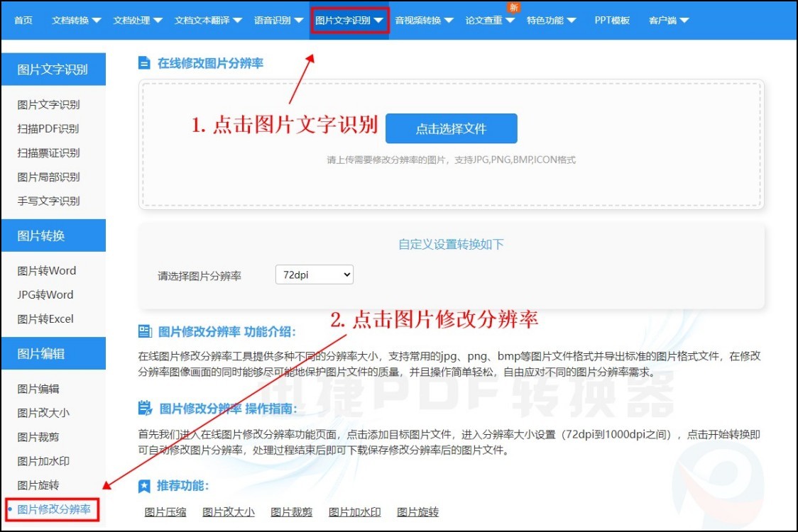This screenshot has width=798, height=532.
Task: Open the 72dpi resolution dropdown
Action: pos(313,275)
